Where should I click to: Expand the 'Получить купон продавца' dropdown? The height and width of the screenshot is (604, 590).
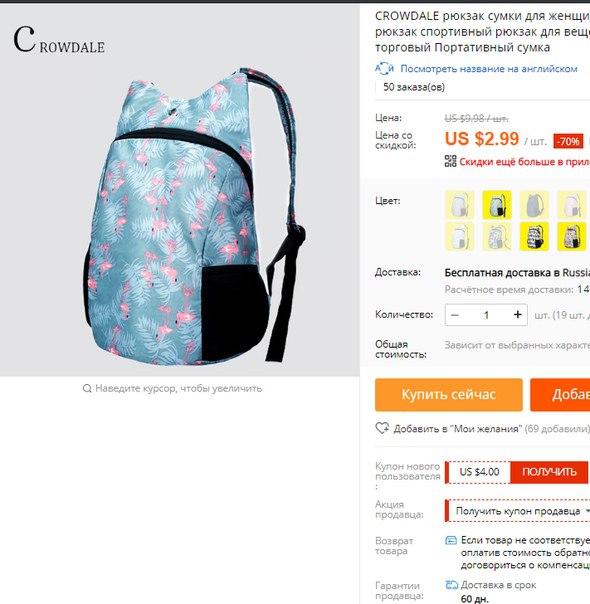tap(518, 511)
